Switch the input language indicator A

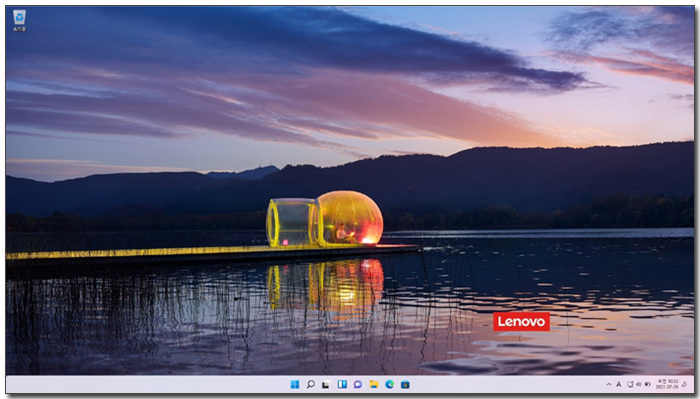click(618, 384)
